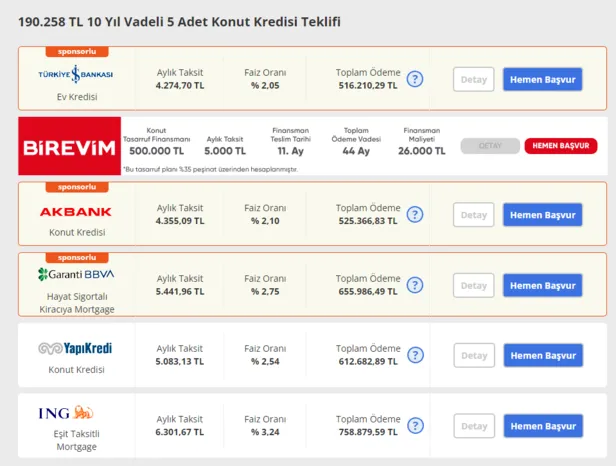Select monthly installment 4.355,09 TL

click(x=180, y=221)
